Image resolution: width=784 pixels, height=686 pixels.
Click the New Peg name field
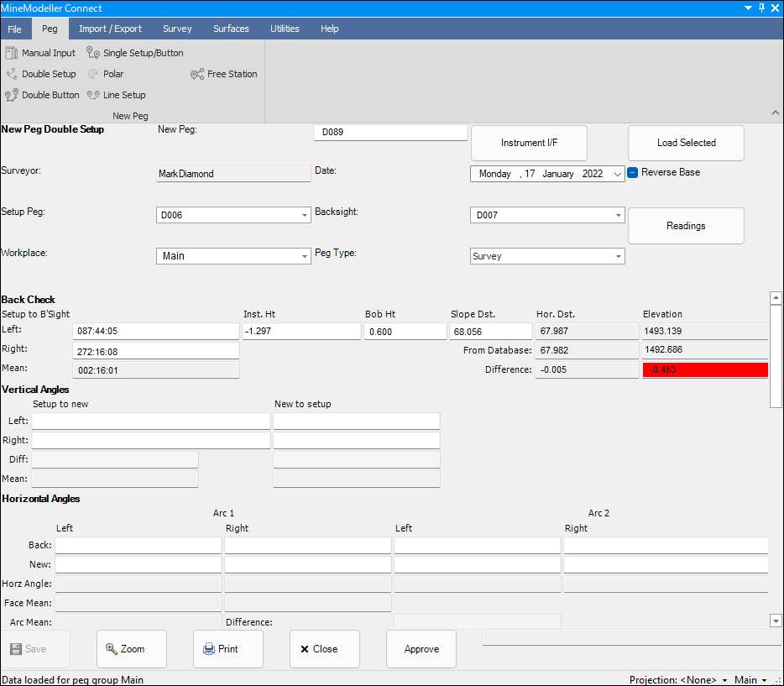click(x=390, y=133)
